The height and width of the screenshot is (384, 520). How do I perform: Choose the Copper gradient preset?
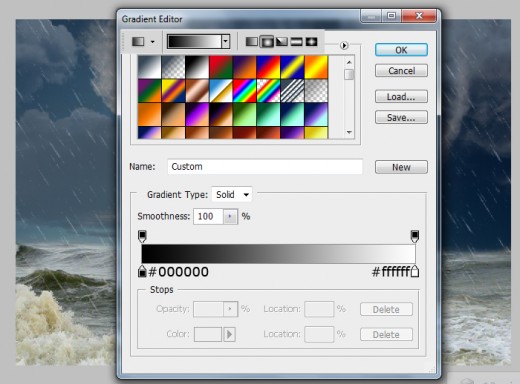click(x=197, y=91)
